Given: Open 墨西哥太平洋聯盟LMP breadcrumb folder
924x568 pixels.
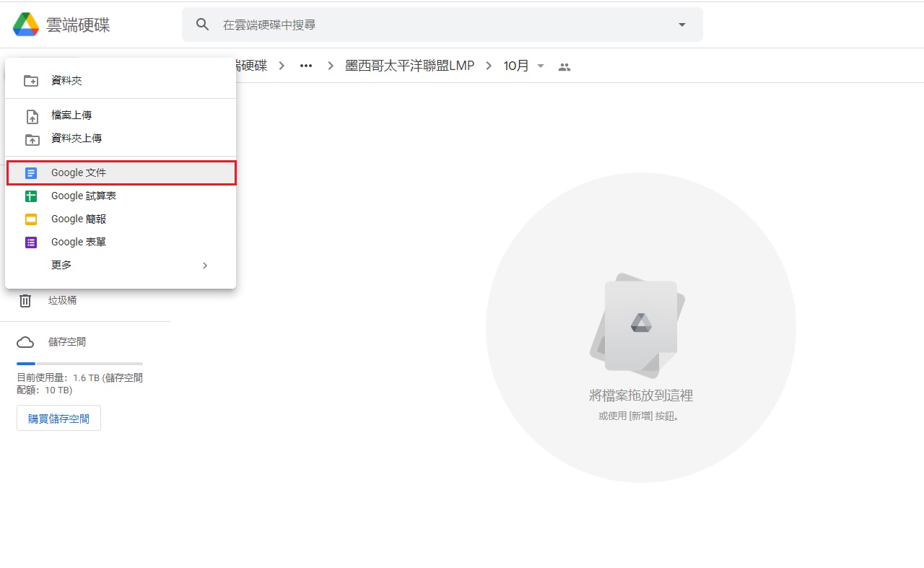Looking at the screenshot, I should [x=409, y=66].
